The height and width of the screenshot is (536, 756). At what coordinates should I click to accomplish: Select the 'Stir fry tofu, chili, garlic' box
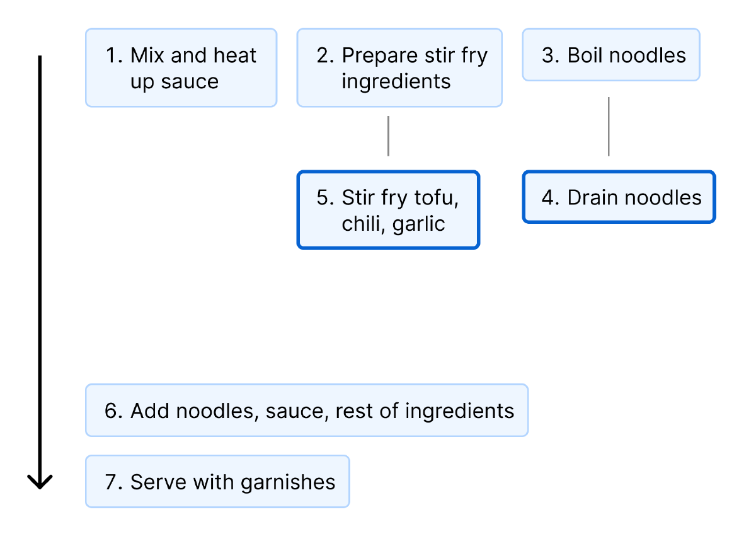pyautogui.click(x=388, y=210)
